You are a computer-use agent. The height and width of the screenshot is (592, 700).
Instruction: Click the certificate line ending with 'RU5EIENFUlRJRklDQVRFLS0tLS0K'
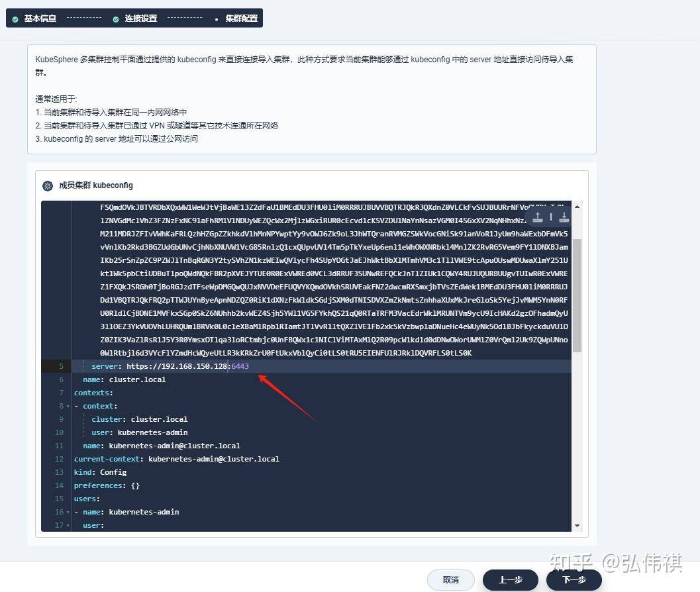[x=285, y=353]
